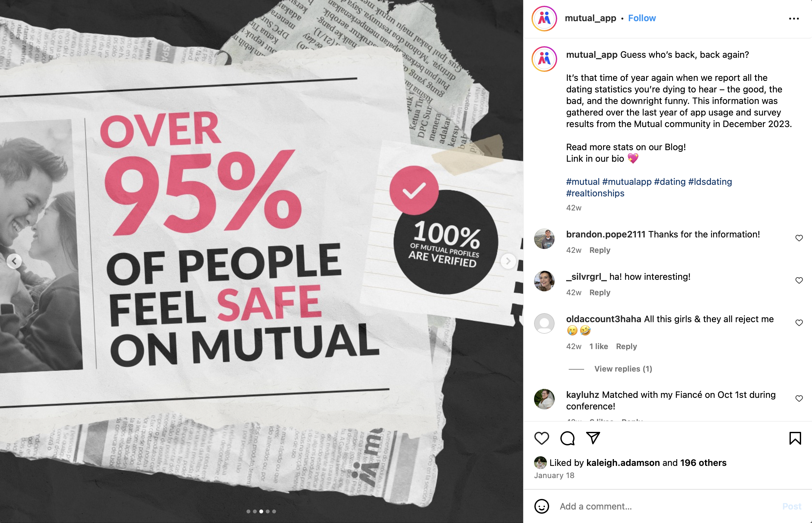Like the post with the heart icon
Screen dimensions: 812x523
click(541, 438)
